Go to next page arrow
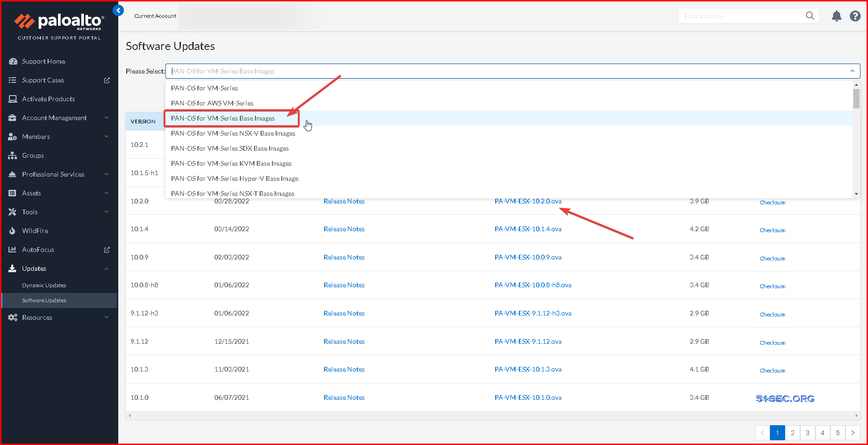 click(x=852, y=433)
